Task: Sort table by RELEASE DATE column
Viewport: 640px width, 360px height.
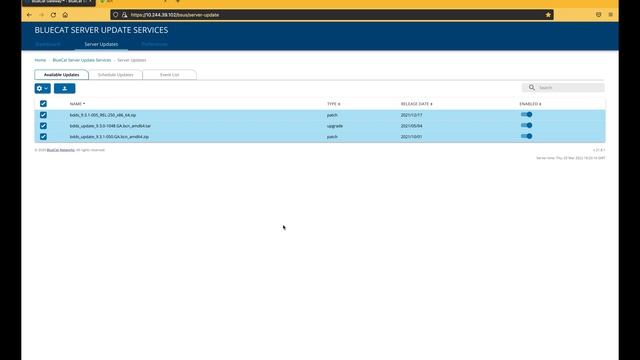Action: coord(416,104)
